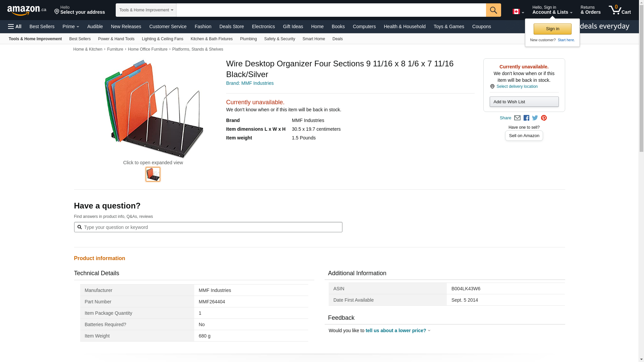
Task: Click Add to Wish List button
Action: point(524,102)
